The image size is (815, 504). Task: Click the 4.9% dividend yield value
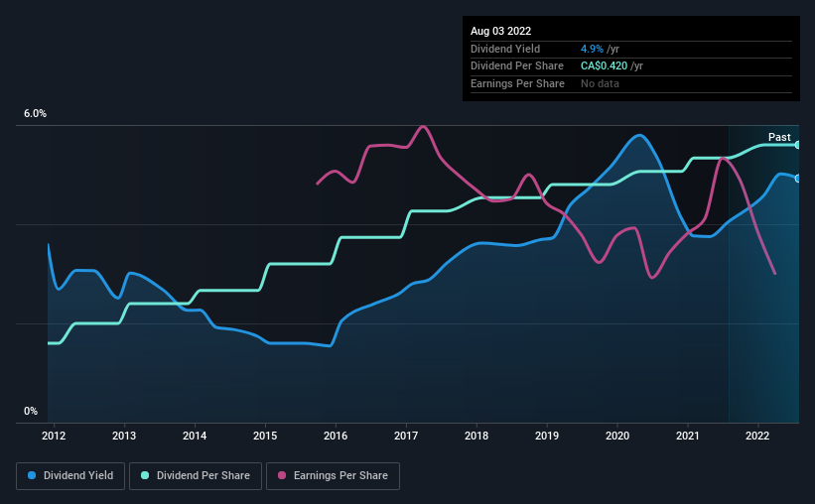click(x=592, y=49)
